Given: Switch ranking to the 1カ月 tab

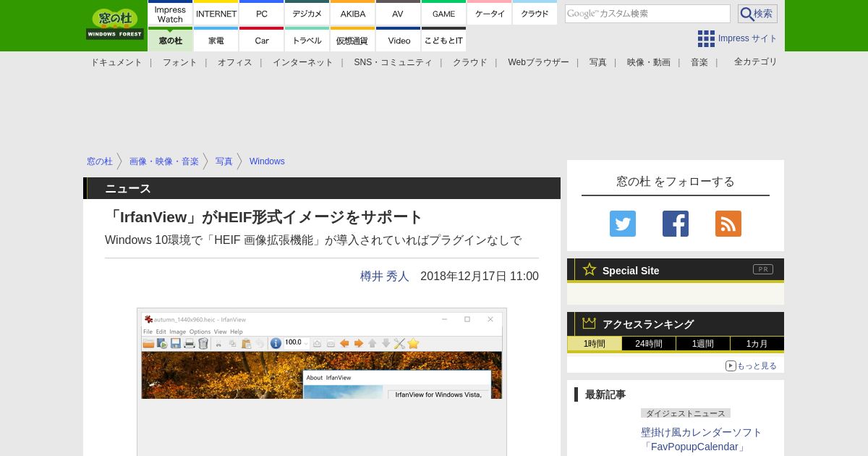Looking at the screenshot, I should (x=757, y=344).
